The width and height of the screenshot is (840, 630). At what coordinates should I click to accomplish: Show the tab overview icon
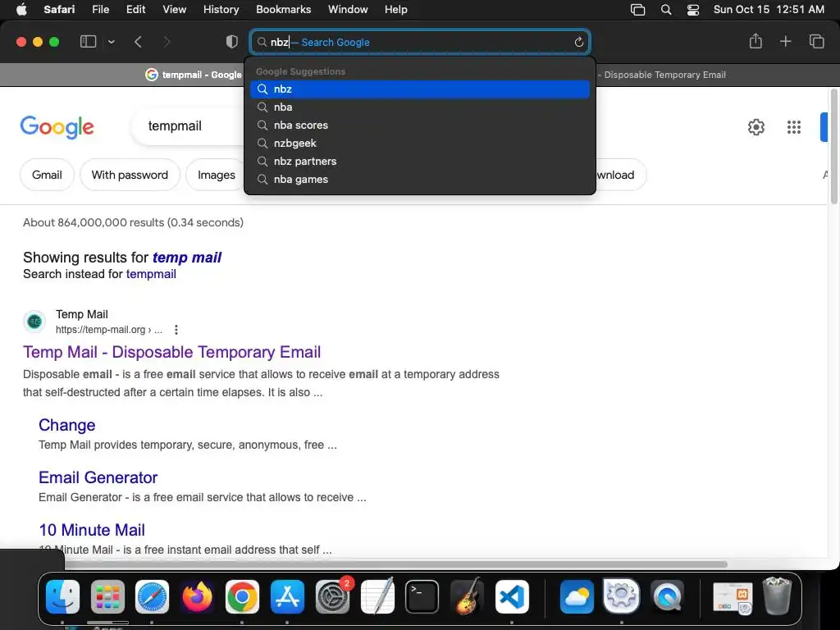(x=816, y=41)
